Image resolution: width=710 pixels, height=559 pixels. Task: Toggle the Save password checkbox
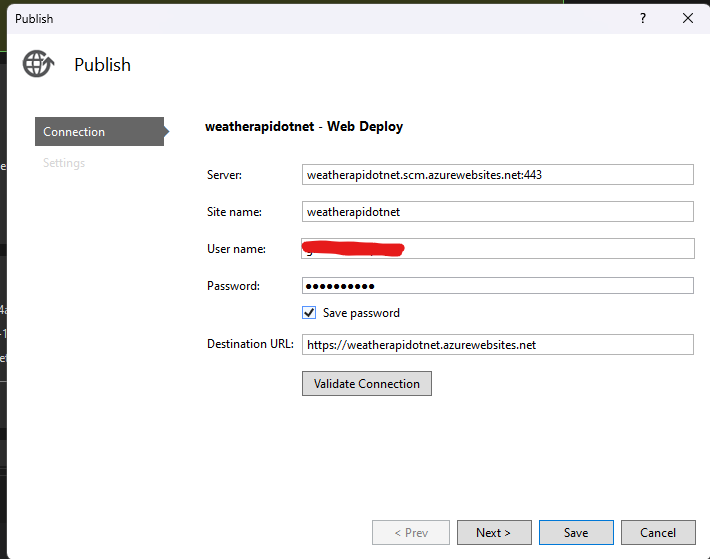309,313
